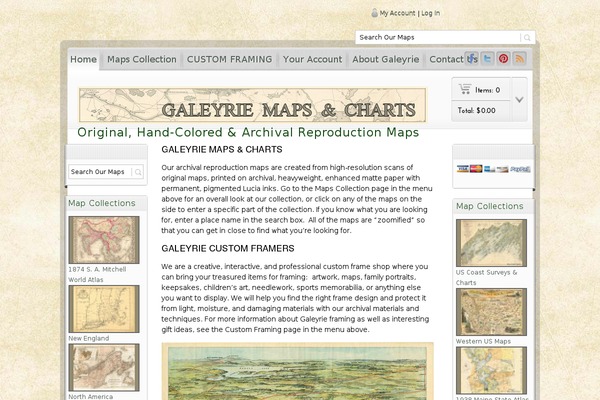Click the large panoramic map image
Screen dimensions: 600x400
[297, 371]
